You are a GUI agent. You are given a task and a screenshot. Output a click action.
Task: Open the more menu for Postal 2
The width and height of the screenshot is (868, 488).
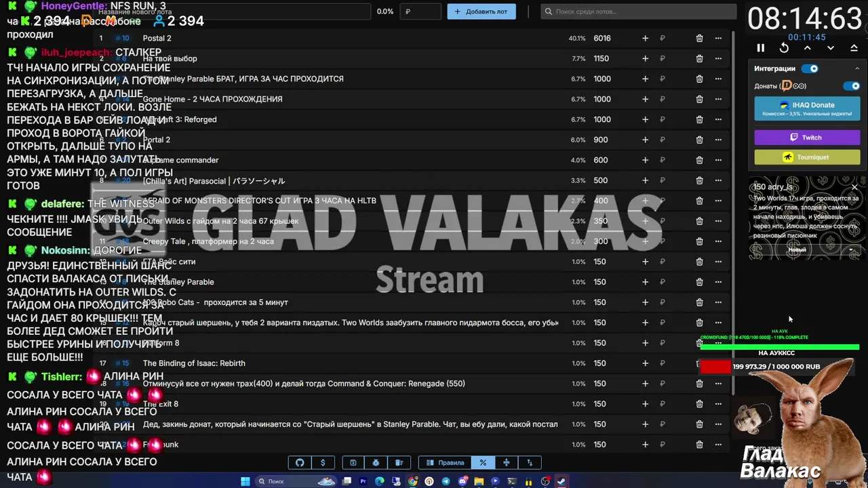pyautogui.click(x=718, y=39)
